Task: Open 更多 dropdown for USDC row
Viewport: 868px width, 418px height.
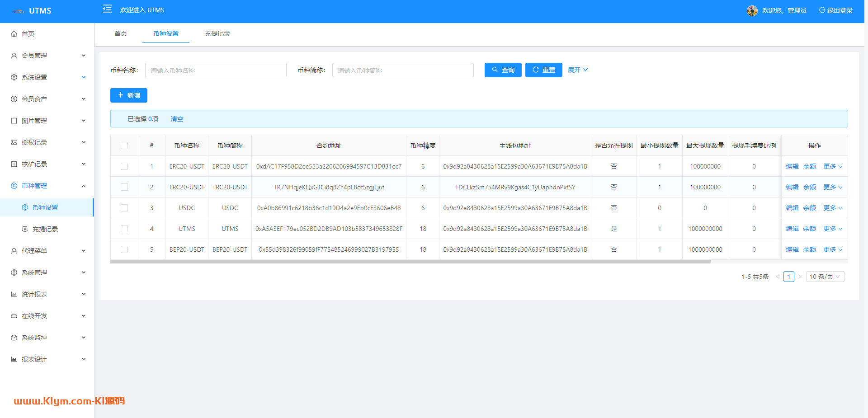Action: click(x=832, y=208)
